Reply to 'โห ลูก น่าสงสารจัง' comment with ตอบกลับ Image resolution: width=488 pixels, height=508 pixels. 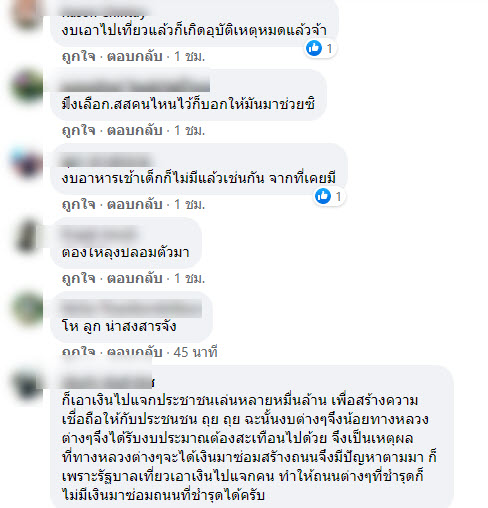tap(135, 352)
